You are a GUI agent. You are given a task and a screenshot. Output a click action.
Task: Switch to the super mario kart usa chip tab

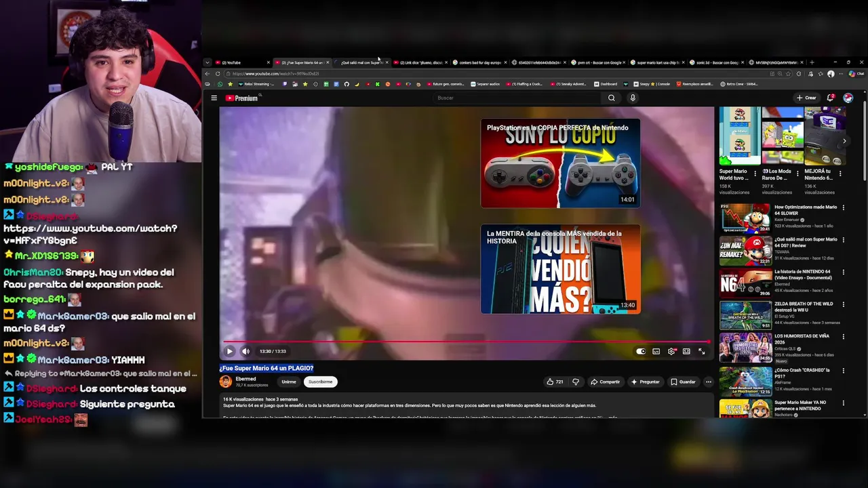(x=657, y=62)
